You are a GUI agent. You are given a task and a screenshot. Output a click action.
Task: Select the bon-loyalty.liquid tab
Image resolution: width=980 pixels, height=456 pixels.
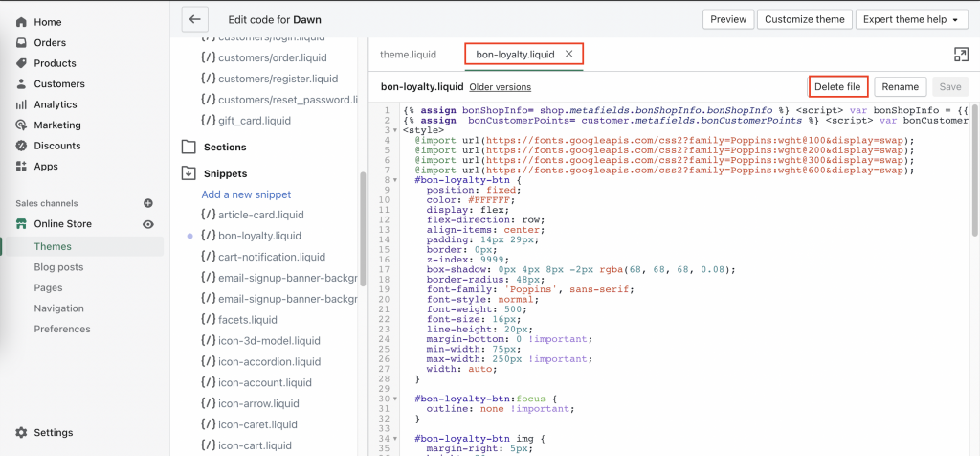pos(515,55)
